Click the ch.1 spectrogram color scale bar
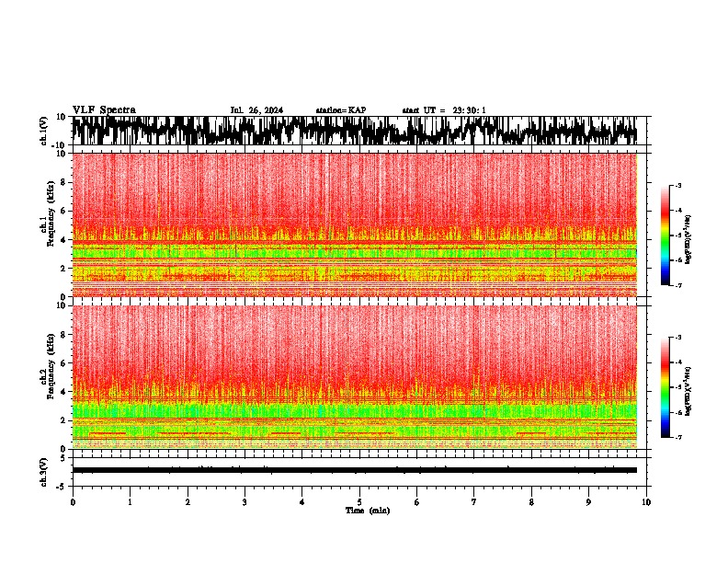Screen dimensions: 728x563 [x=665, y=236]
